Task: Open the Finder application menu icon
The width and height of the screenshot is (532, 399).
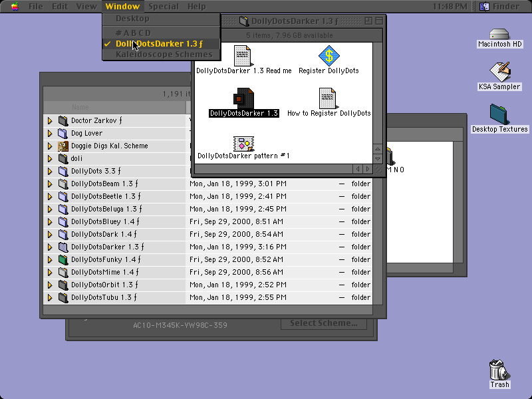Action: [x=484, y=7]
